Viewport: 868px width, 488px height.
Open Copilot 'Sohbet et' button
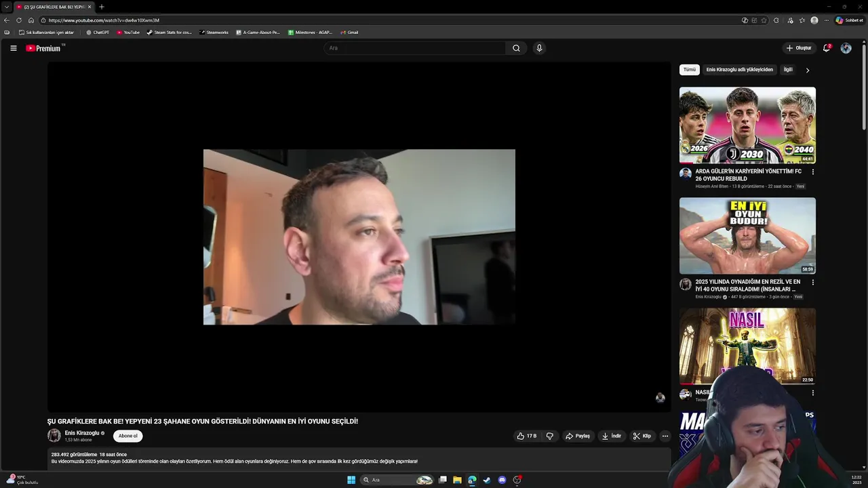click(849, 20)
